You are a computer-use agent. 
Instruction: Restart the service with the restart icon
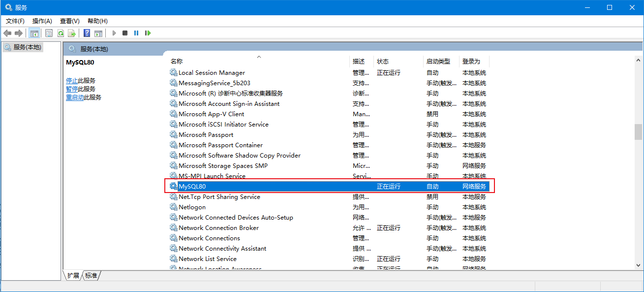[148, 33]
